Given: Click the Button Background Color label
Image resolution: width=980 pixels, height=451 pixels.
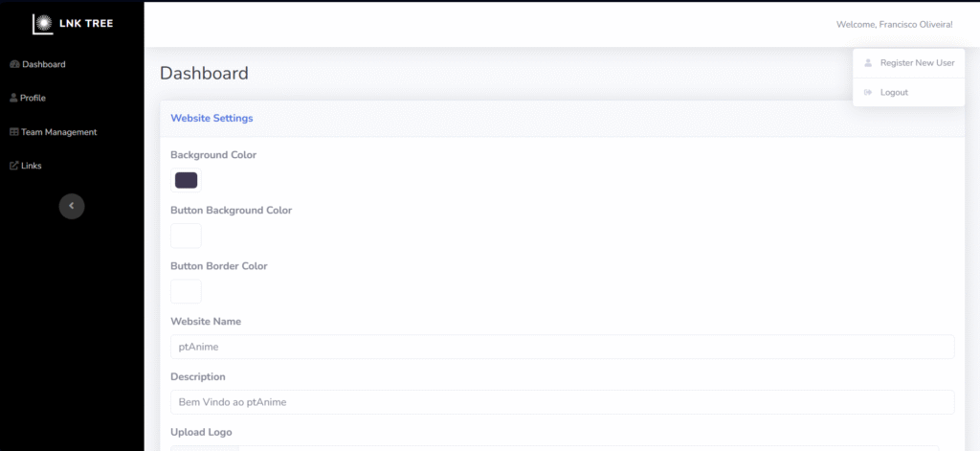Looking at the screenshot, I should coord(232,210).
